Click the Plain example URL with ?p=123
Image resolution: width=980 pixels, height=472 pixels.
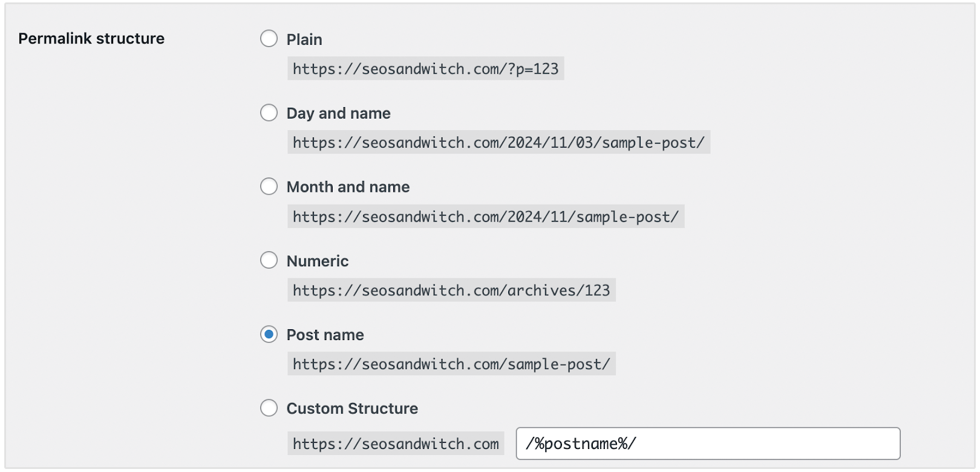[425, 68]
